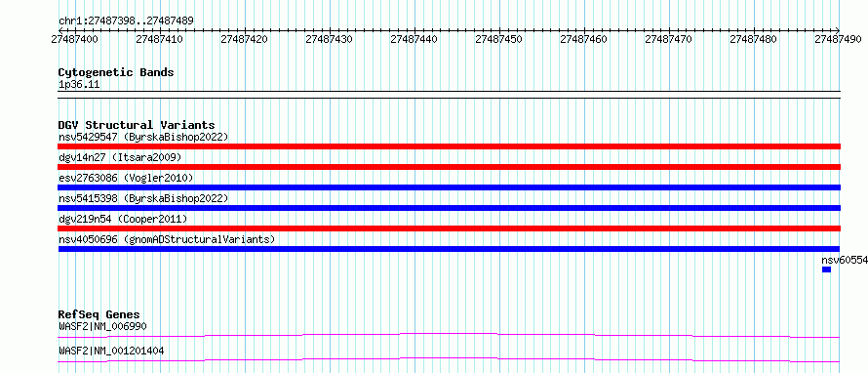868x373 pixels.
Task: Select the WASF2 NM_001201404 magenta transcript line
Action: (x=449, y=359)
